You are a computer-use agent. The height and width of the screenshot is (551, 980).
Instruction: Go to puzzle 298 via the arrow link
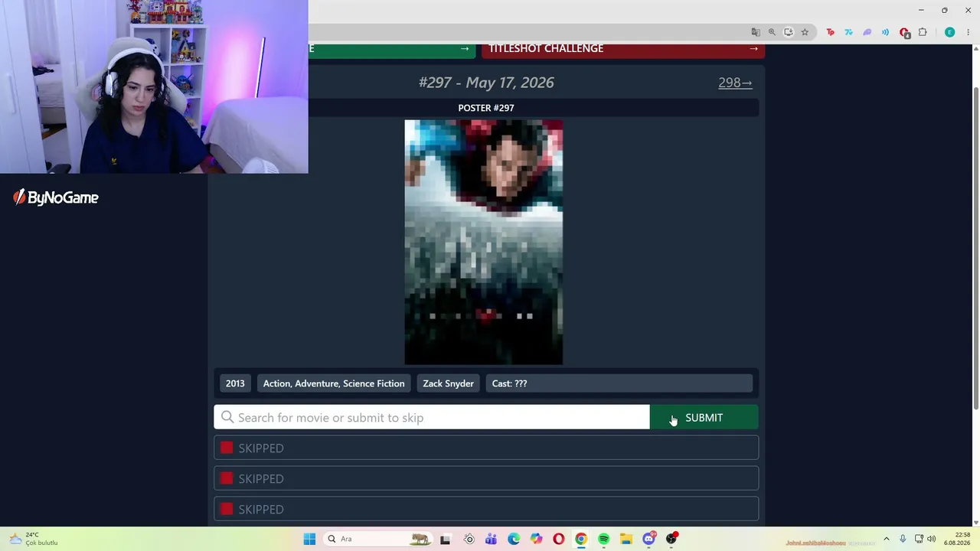pos(735,83)
